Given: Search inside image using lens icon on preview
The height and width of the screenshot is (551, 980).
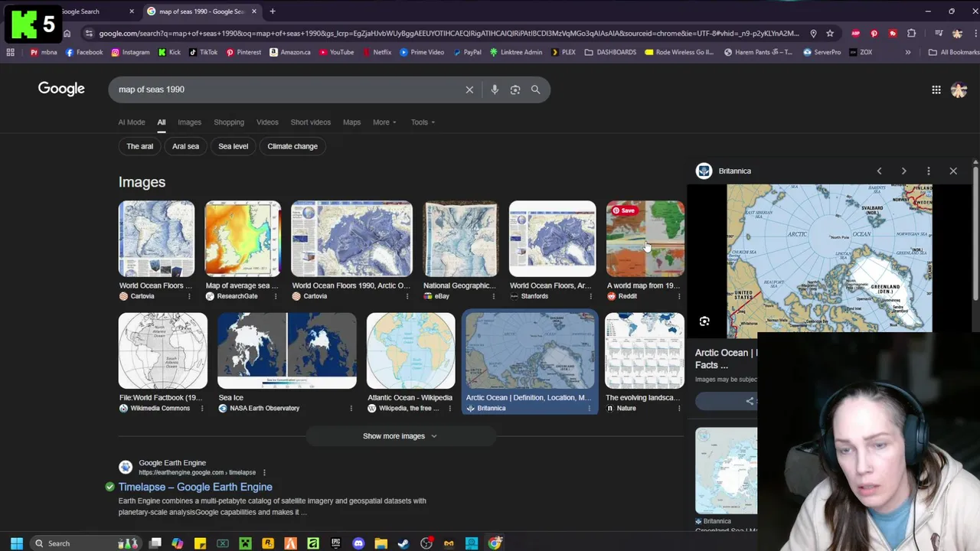Looking at the screenshot, I should pyautogui.click(x=704, y=321).
